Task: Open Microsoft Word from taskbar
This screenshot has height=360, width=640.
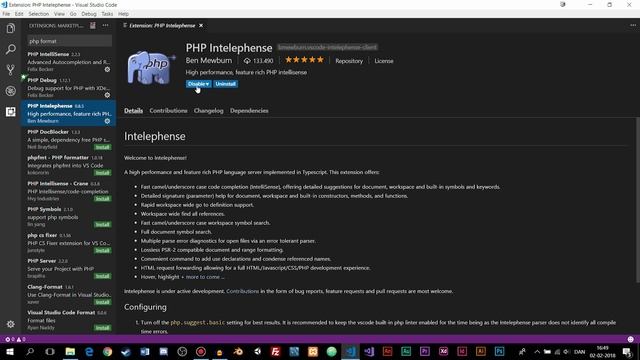Action: point(144,351)
